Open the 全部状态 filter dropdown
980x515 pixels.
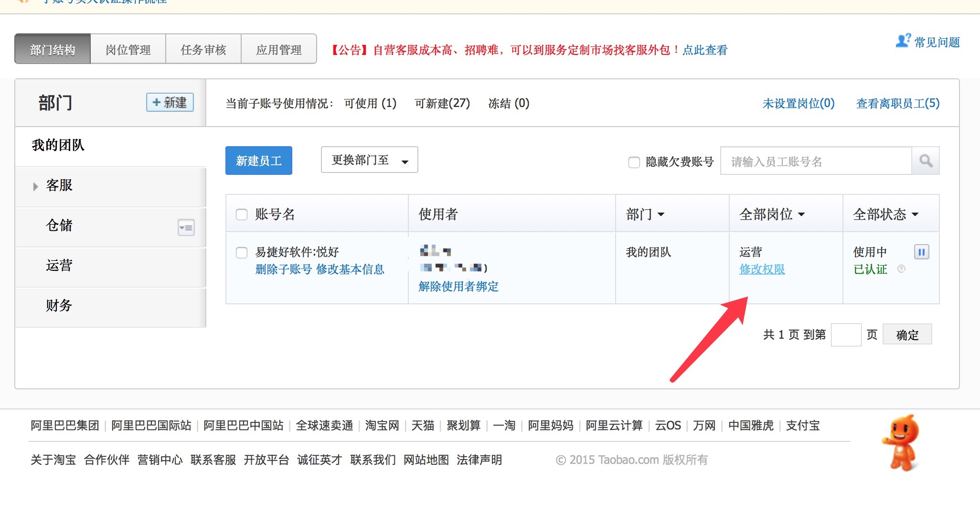[885, 215]
